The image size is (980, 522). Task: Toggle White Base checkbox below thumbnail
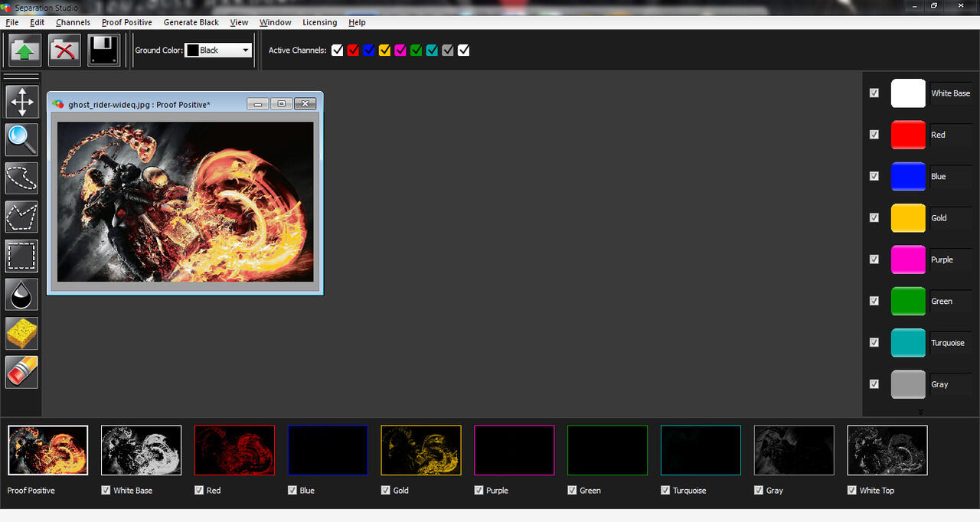click(x=106, y=490)
